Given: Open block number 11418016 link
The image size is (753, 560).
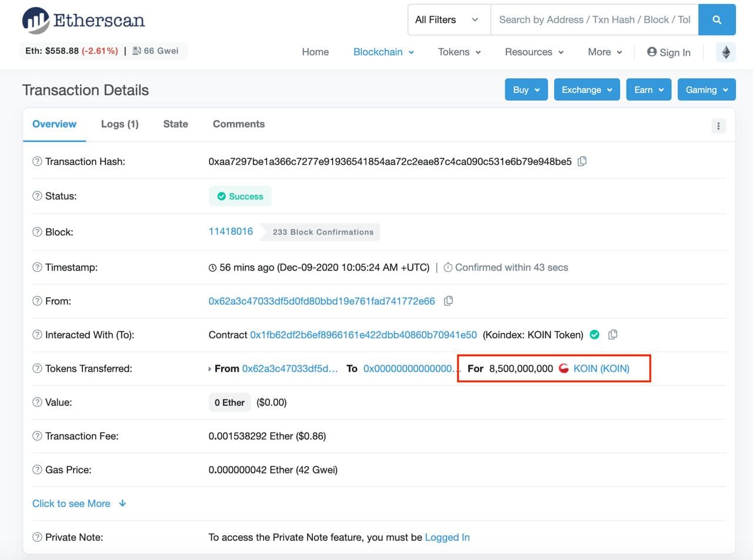Looking at the screenshot, I should (231, 232).
